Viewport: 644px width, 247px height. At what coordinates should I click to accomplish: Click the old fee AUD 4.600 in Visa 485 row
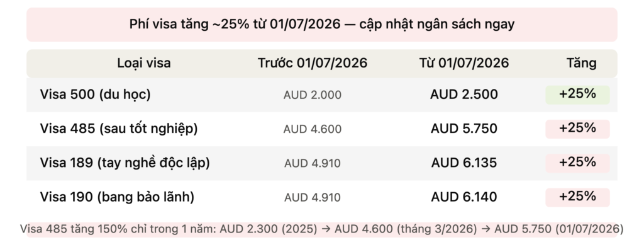coord(312,129)
